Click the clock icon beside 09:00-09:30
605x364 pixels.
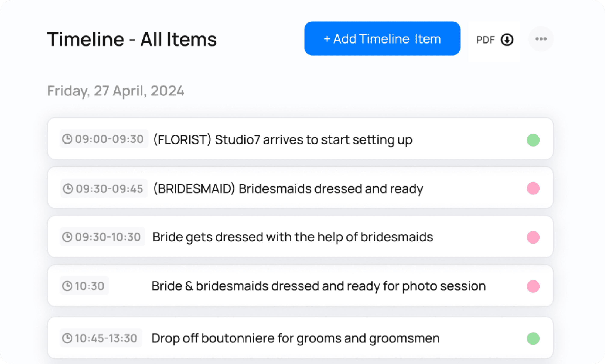coord(67,139)
